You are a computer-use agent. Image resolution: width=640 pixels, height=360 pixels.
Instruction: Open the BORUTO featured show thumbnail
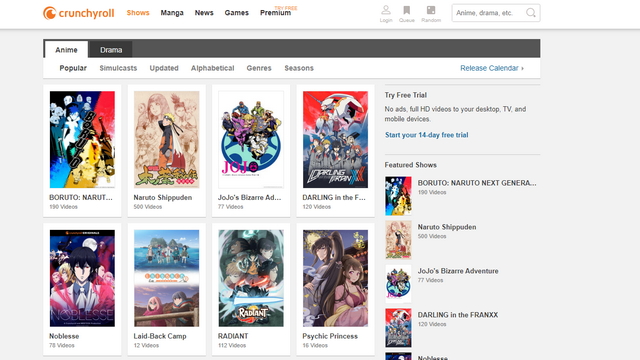click(398, 196)
